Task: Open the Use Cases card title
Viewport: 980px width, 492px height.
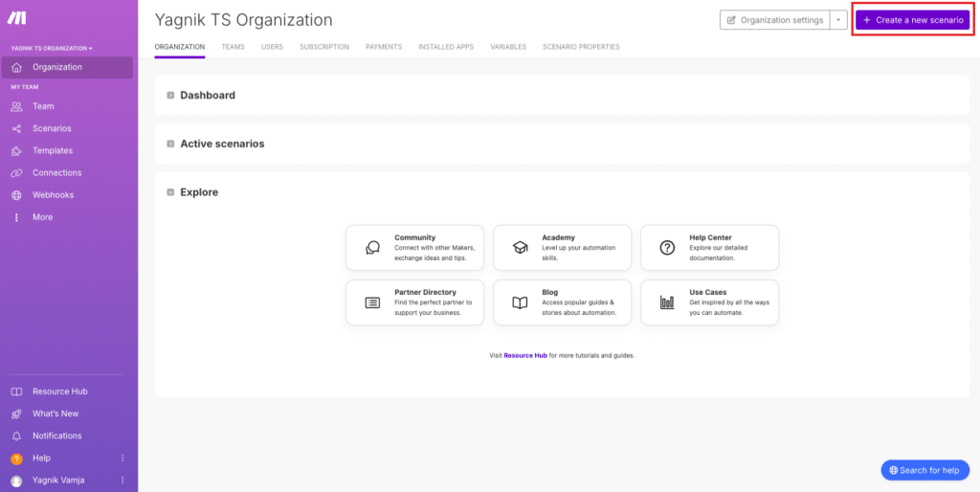Action: point(708,292)
